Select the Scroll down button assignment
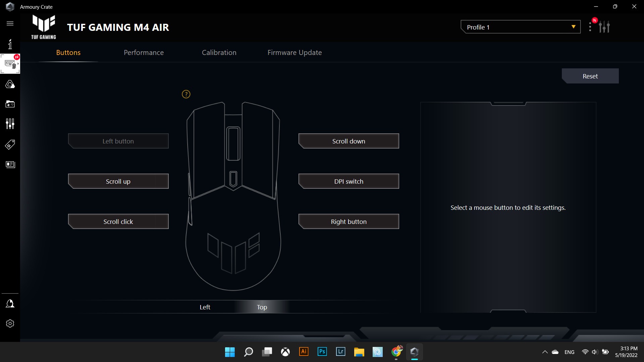 click(x=349, y=141)
